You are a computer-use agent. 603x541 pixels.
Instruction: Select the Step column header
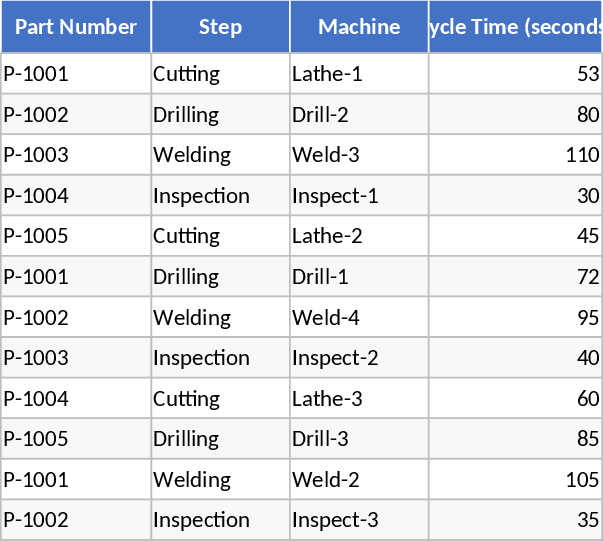[220, 27]
